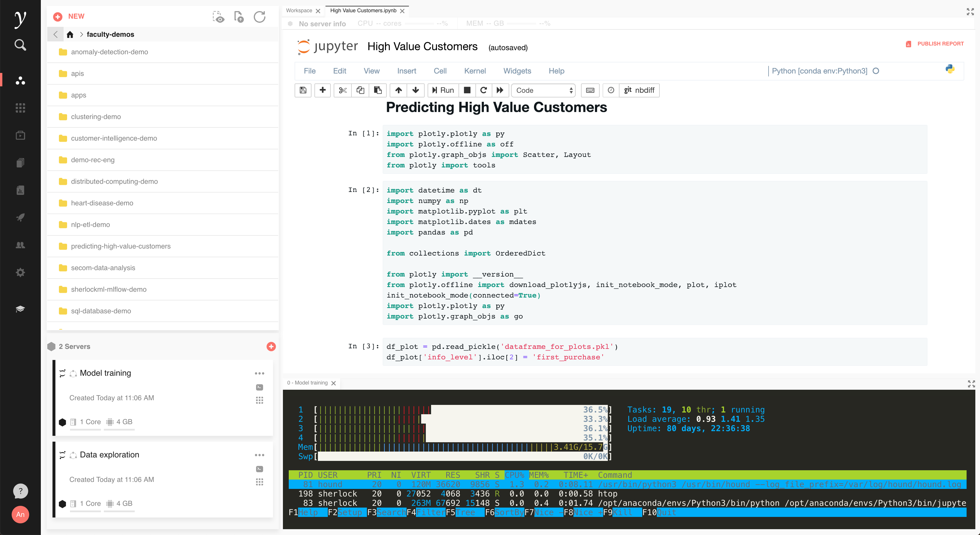
Task: Open Data exploration server options menu
Action: tap(260, 455)
